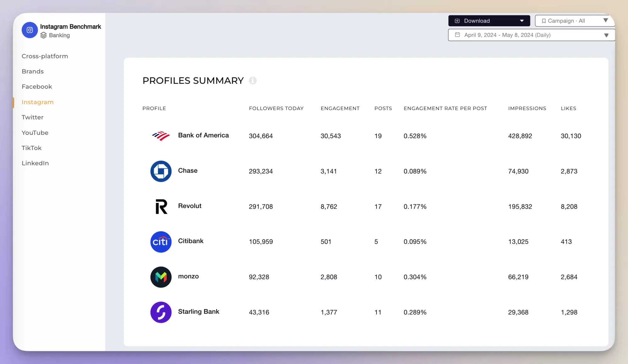This screenshot has height=364, width=628.
Task: Click Starling Bank likes 1,298
Action: [x=569, y=312]
